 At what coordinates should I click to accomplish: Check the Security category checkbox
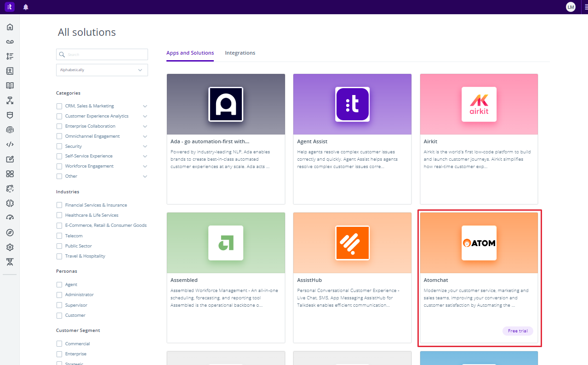point(59,146)
